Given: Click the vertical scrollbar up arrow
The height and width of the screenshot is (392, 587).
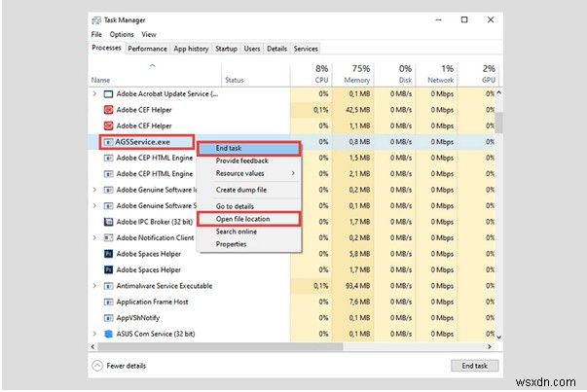Looking at the screenshot, I should [498, 92].
